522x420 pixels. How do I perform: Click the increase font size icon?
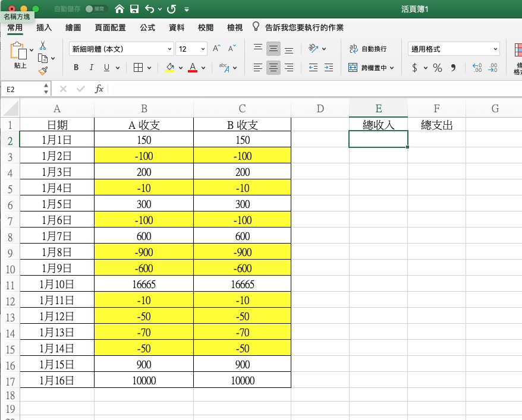pos(217,49)
